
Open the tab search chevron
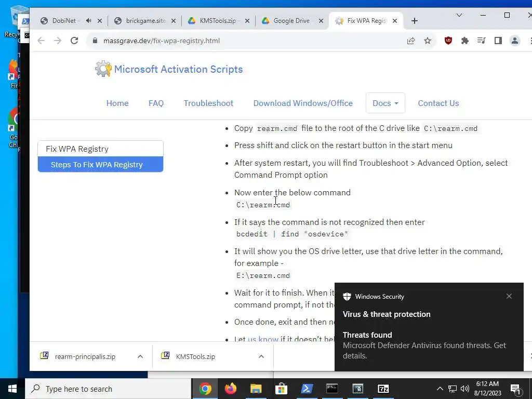459,15
